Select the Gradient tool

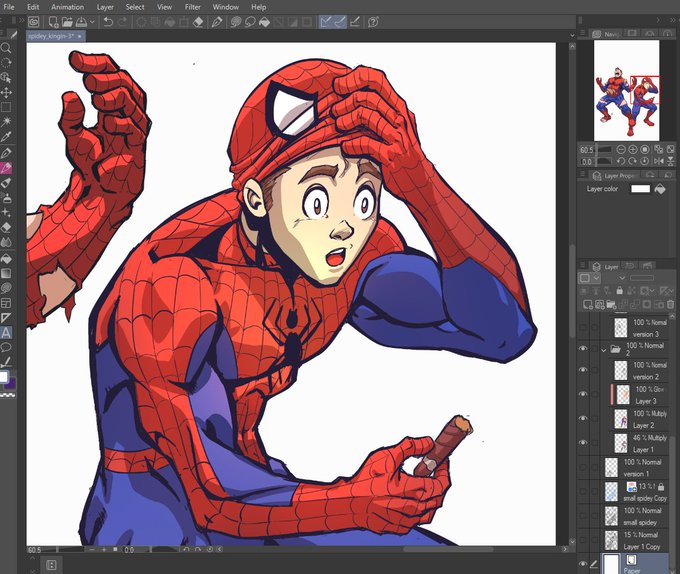pyautogui.click(x=6, y=274)
